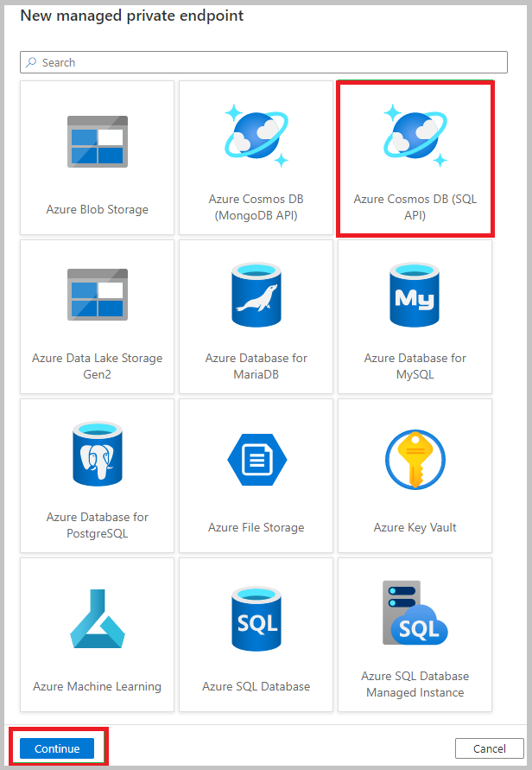
Task: Select the Azure File Storage hexagon icon
Action: pyautogui.click(x=256, y=460)
